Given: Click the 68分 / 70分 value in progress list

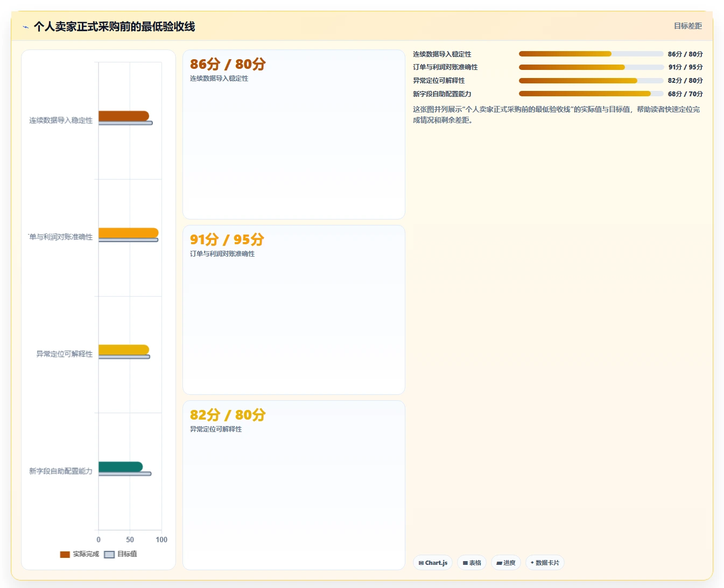Looking at the screenshot, I should (685, 94).
